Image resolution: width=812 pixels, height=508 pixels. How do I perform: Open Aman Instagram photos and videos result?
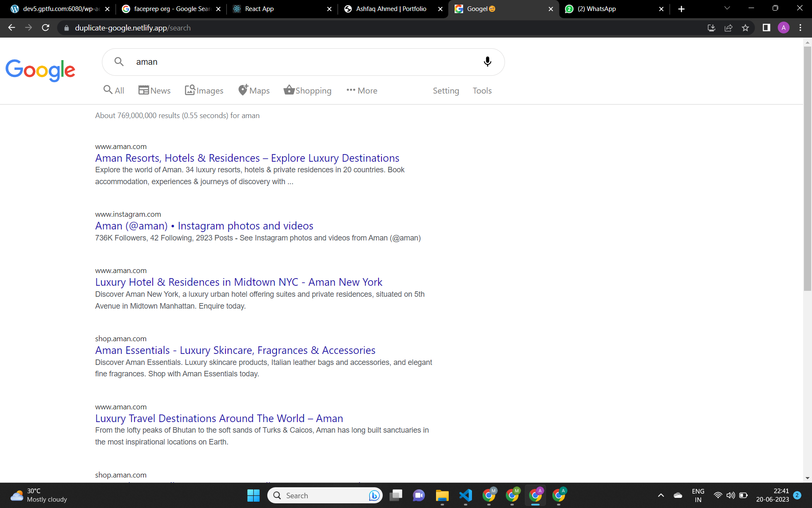(204, 226)
